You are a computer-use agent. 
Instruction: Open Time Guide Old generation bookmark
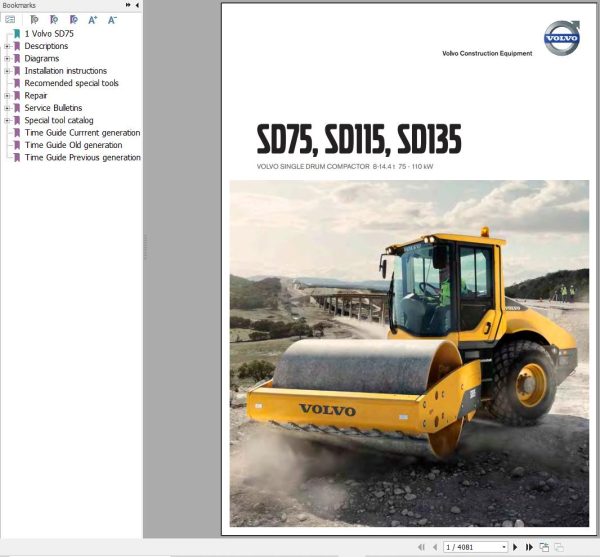coord(73,145)
